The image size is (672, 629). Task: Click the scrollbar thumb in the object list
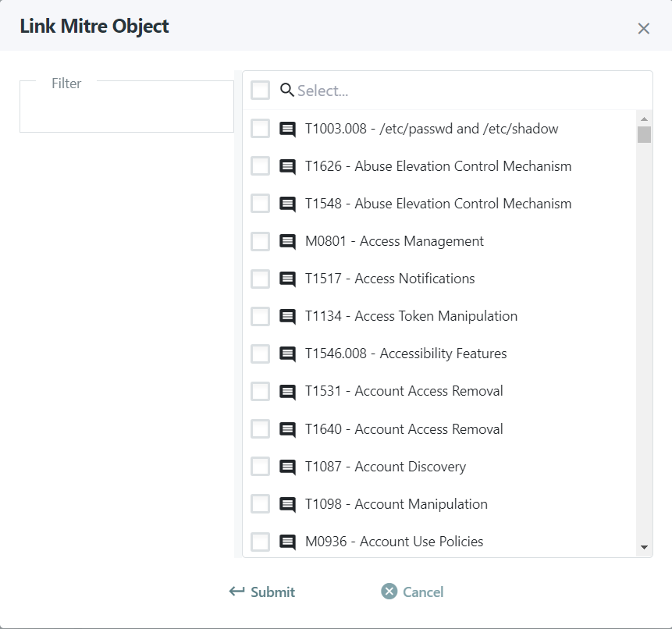point(644,134)
